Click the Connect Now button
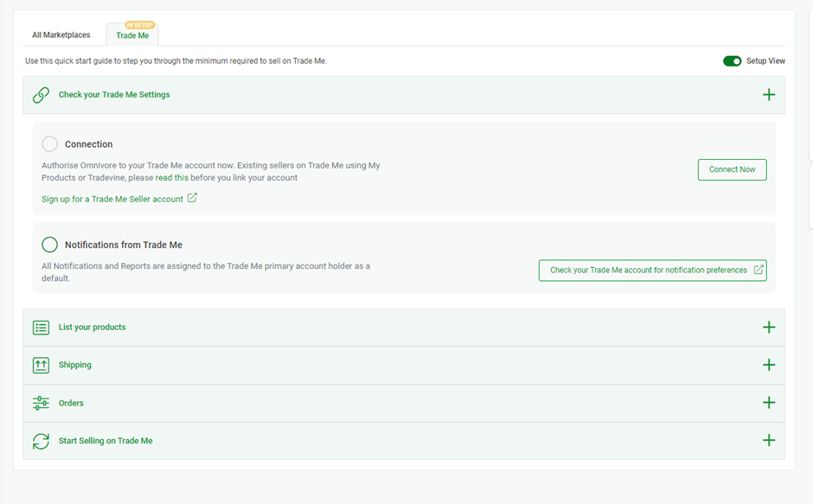 (732, 169)
